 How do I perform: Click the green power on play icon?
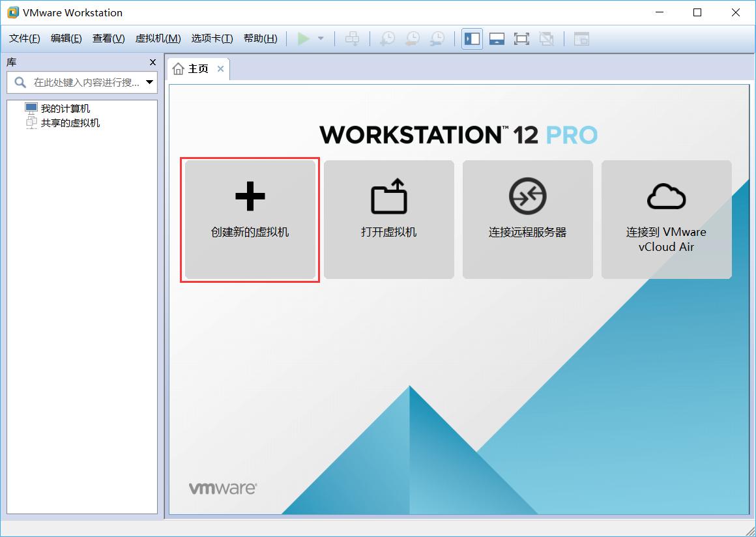click(x=303, y=38)
